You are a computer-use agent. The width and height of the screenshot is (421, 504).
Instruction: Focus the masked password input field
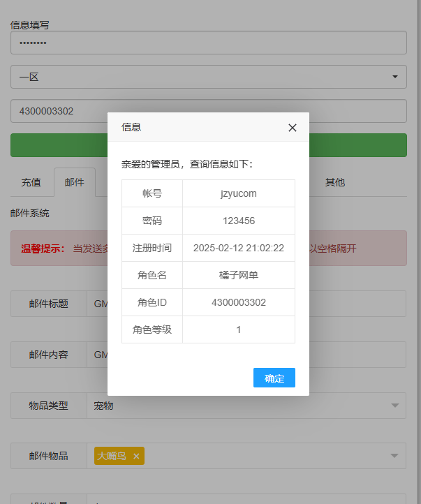pos(208,43)
